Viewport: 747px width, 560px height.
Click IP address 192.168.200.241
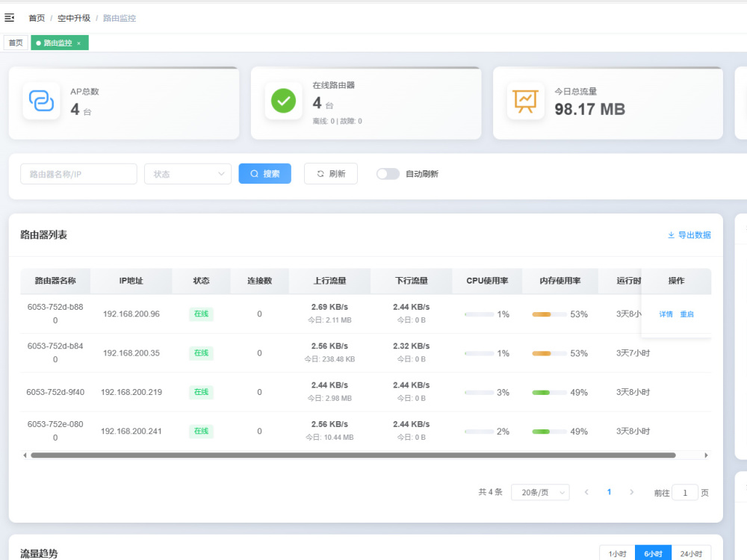[131, 431]
